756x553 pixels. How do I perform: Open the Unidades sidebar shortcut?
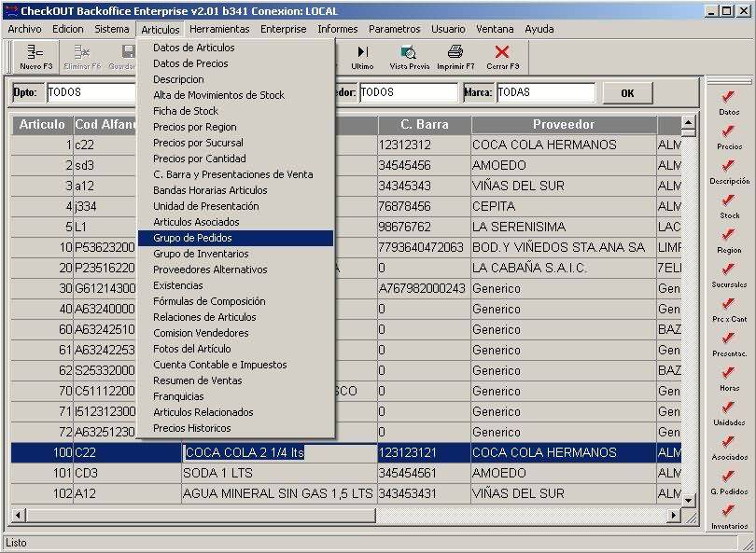coord(729,414)
